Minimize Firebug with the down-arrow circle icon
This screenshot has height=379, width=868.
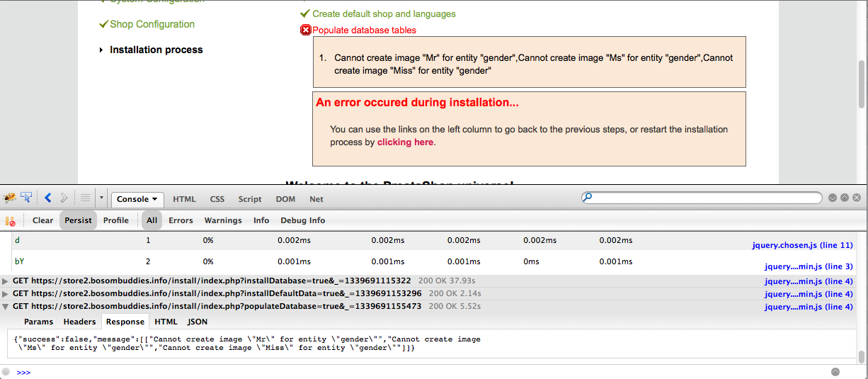pos(833,198)
